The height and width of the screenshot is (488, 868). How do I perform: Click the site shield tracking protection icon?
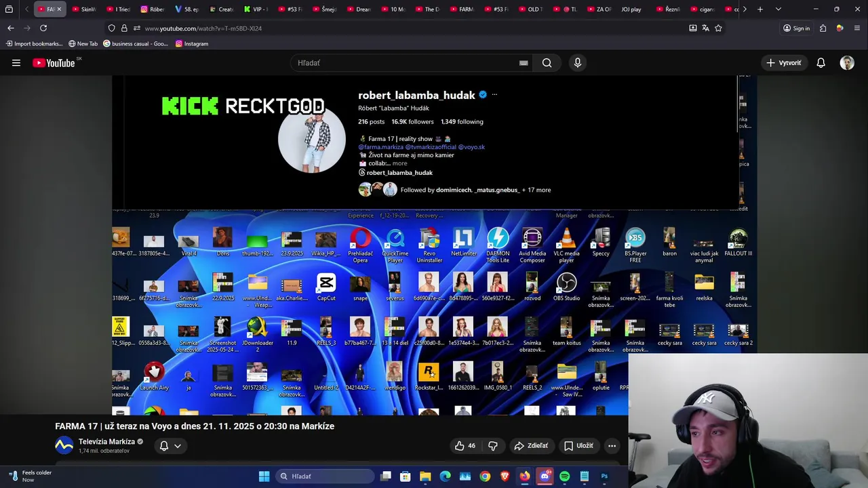[x=111, y=28]
